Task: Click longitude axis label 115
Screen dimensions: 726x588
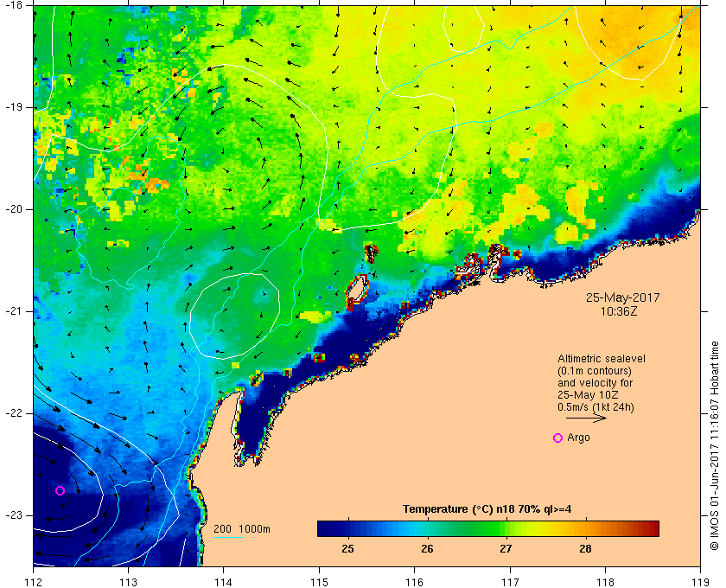Action: click(x=319, y=581)
